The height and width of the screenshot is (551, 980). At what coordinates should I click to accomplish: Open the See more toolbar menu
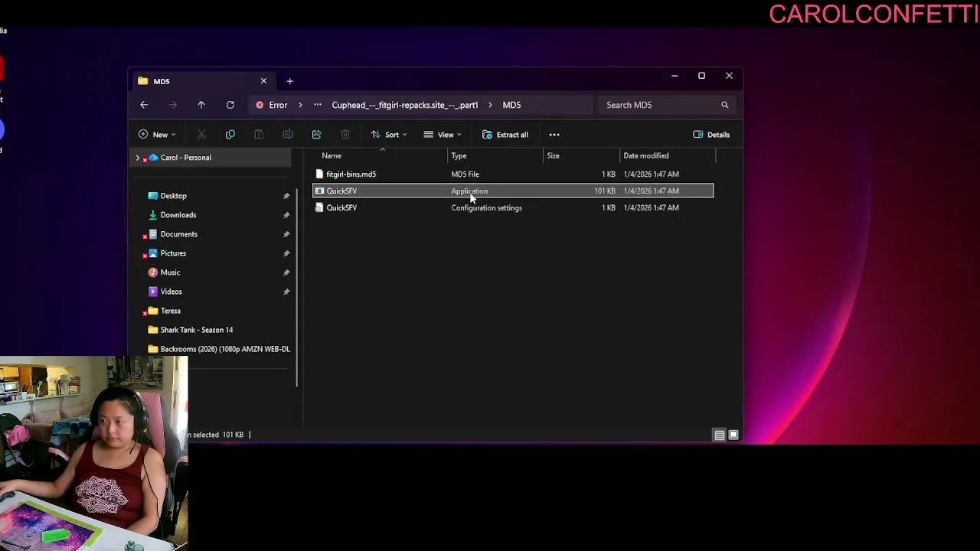554,135
